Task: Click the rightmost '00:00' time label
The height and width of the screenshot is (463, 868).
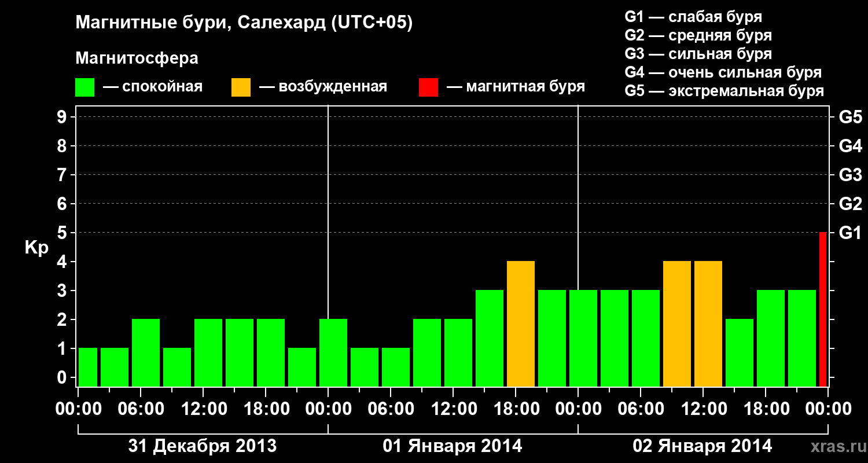Action: pyautogui.click(x=828, y=409)
